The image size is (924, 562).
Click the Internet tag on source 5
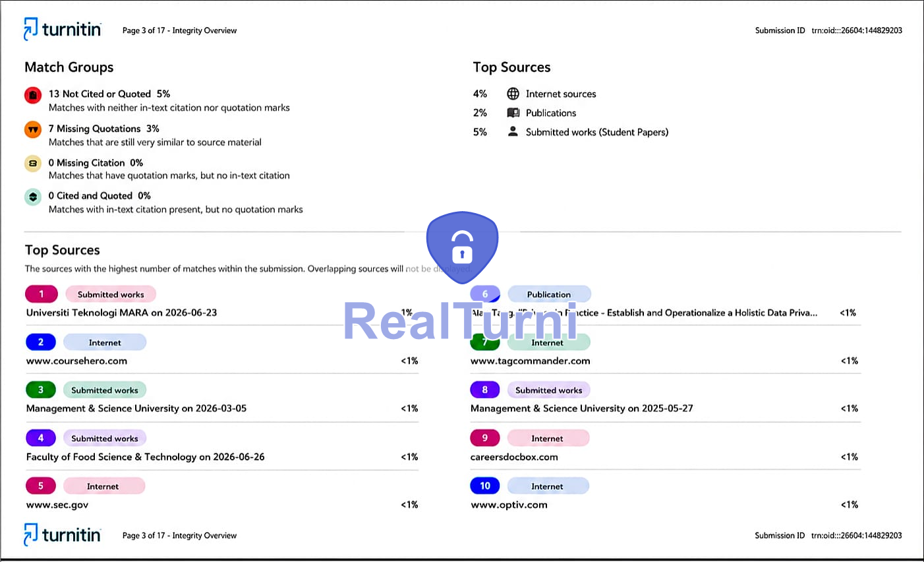(103, 486)
